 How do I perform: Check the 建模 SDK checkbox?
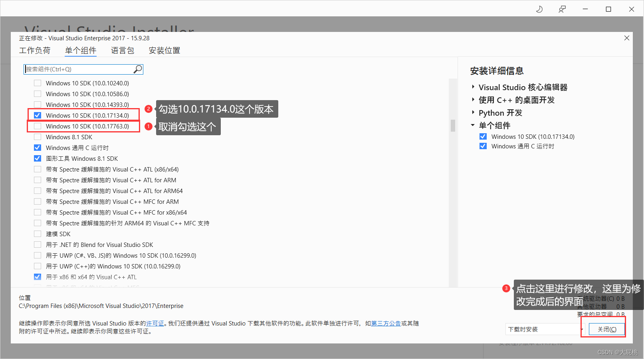[38, 234]
